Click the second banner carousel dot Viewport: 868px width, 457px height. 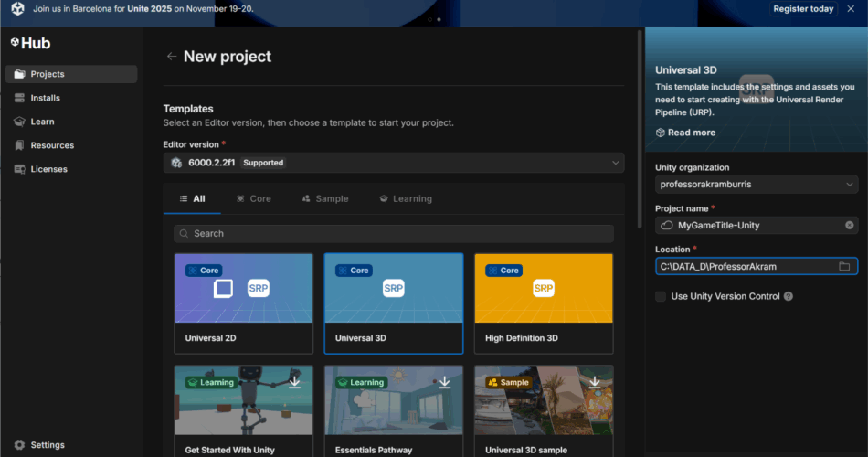click(439, 19)
